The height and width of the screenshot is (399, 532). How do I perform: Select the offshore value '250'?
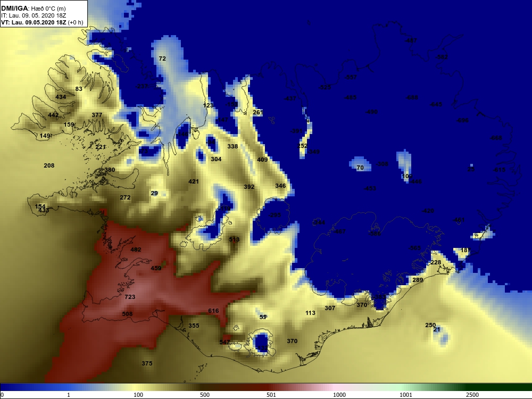click(x=430, y=325)
